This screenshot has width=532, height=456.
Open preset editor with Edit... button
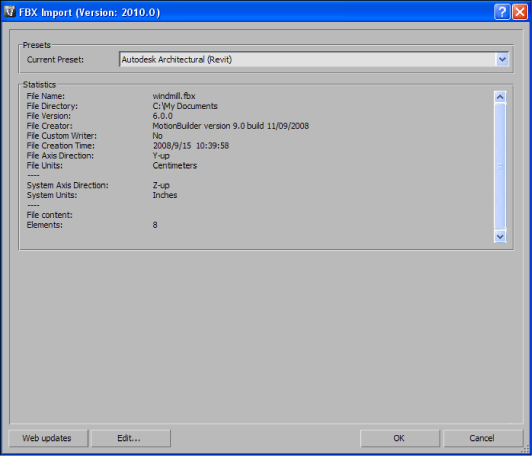[129, 438]
